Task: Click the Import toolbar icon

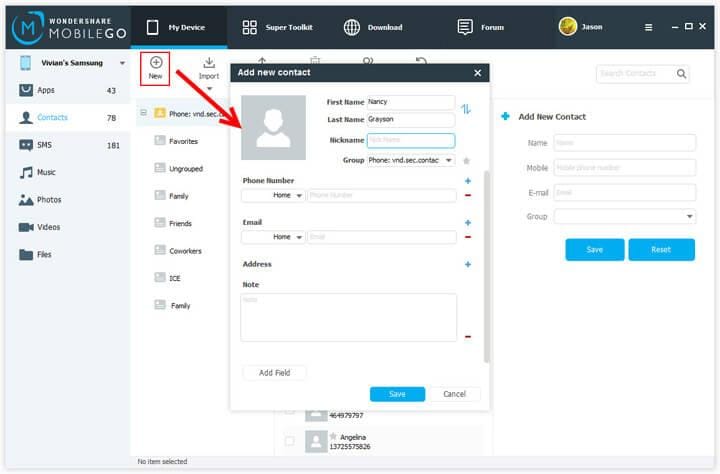Action: tap(209, 68)
